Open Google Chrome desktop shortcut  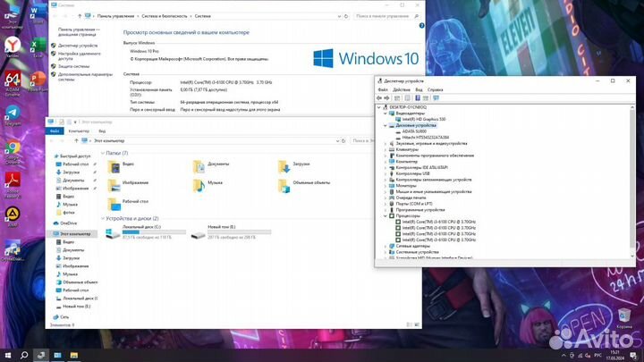coord(13,152)
